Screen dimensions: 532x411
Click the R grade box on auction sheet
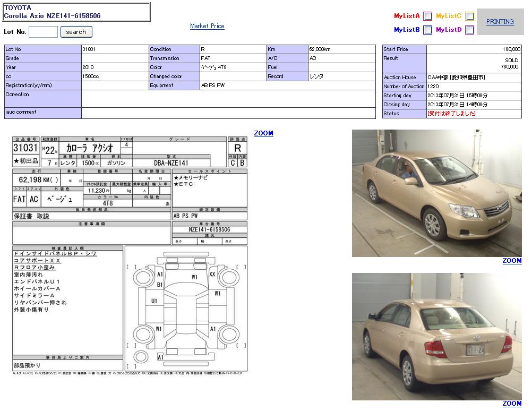pyautogui.click(x=237, y=148)
